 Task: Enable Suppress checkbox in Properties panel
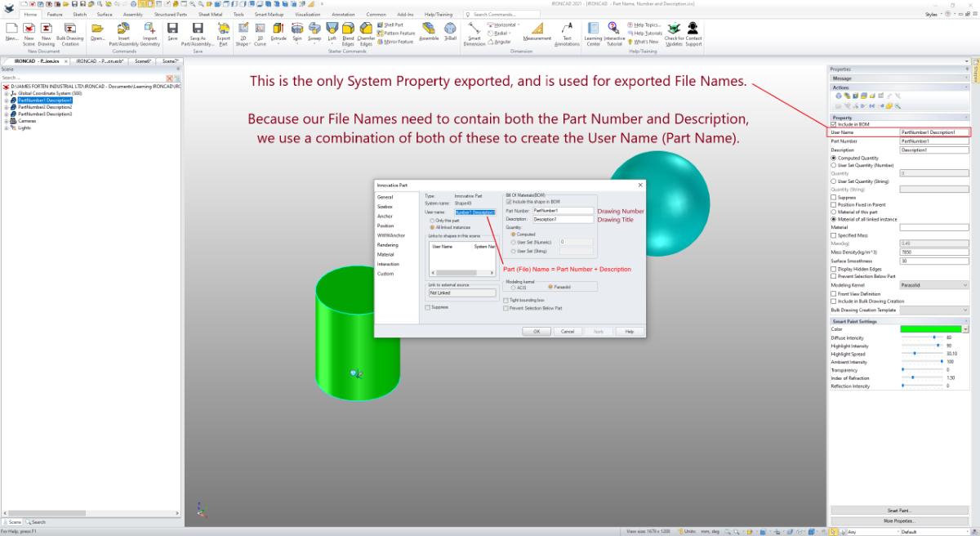click(x=833, y=197)
